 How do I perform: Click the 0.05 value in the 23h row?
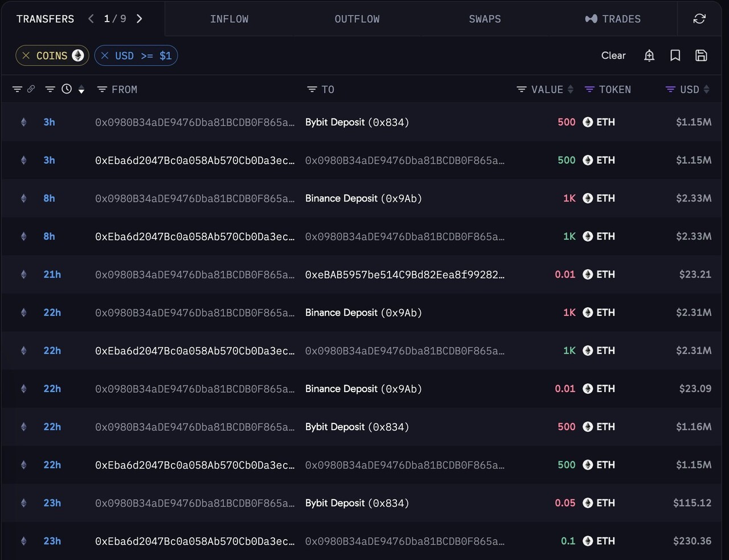[x=565, y=503]
